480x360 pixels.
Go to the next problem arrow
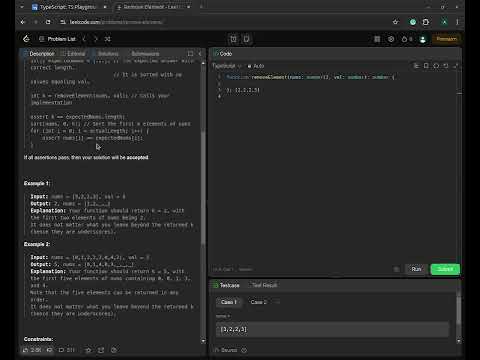96,39
